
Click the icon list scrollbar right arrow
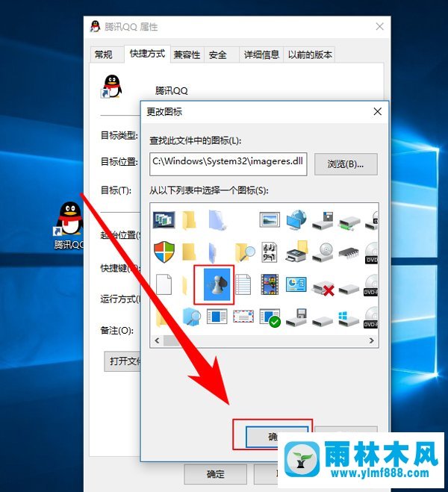[x=371, y=340]
